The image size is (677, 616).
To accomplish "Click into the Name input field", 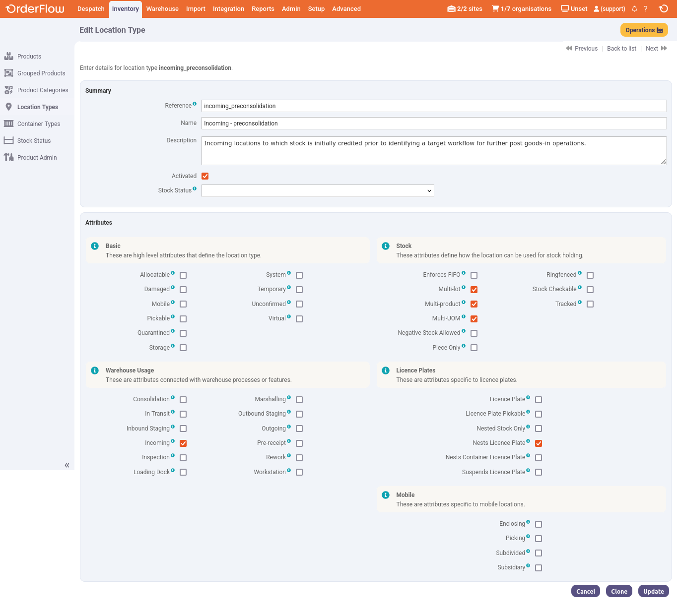I will pos(433,123).
